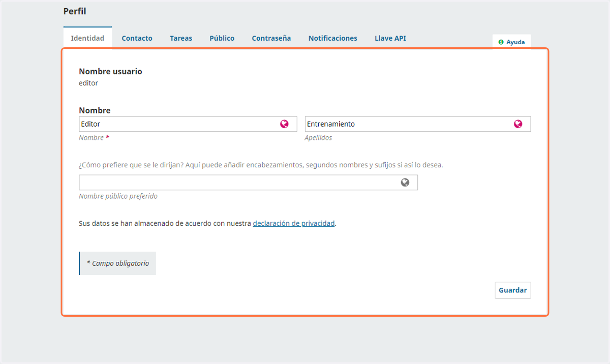
Task: Select the Identidad tab
Action: [87, 38]
